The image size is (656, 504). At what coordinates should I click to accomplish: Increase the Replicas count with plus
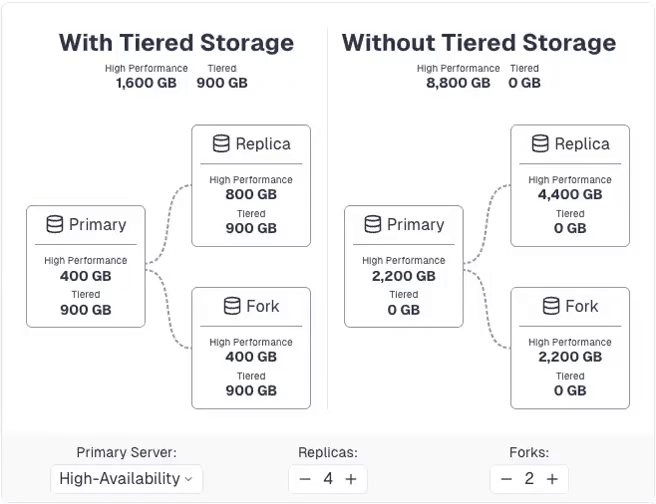click(351, 479)
